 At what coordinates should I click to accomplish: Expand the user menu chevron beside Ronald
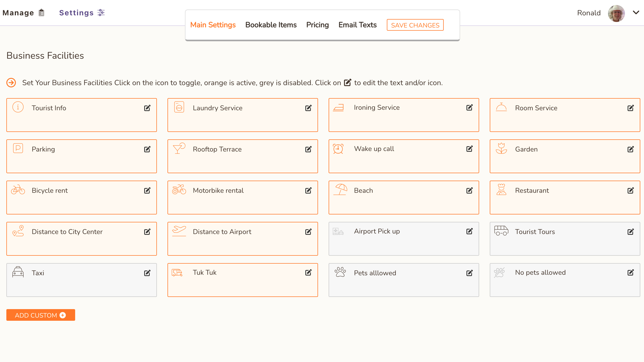(x=636, y=12)
